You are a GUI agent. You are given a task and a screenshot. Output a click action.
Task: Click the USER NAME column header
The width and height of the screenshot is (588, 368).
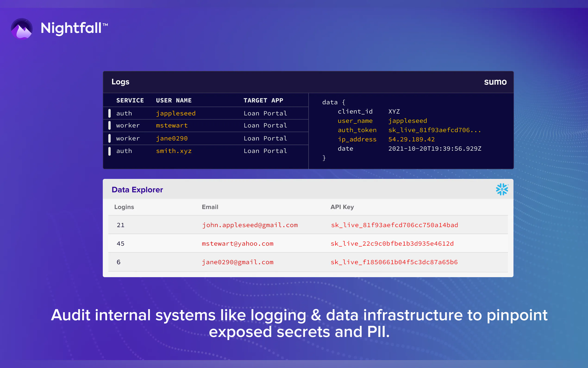point(174,100)
